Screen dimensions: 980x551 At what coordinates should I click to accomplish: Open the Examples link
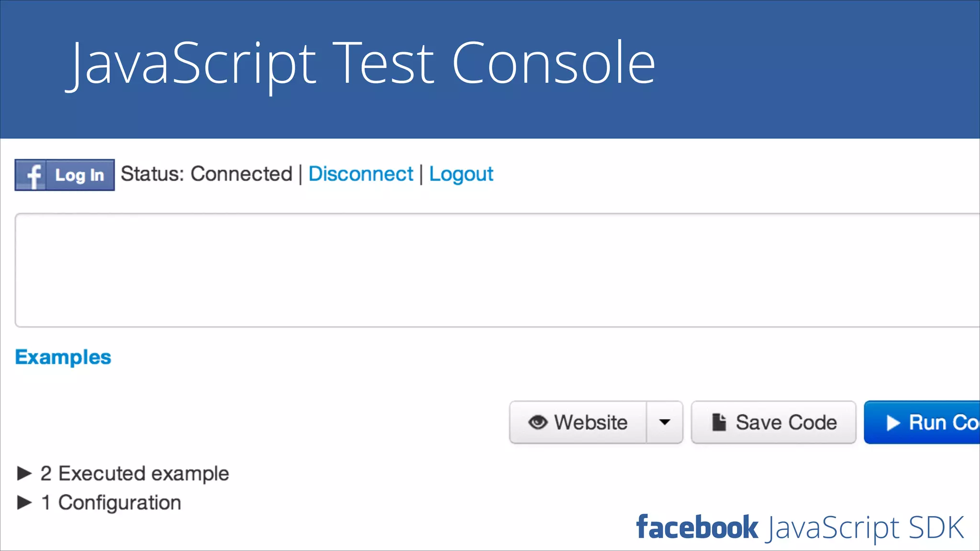click(63, 357)
